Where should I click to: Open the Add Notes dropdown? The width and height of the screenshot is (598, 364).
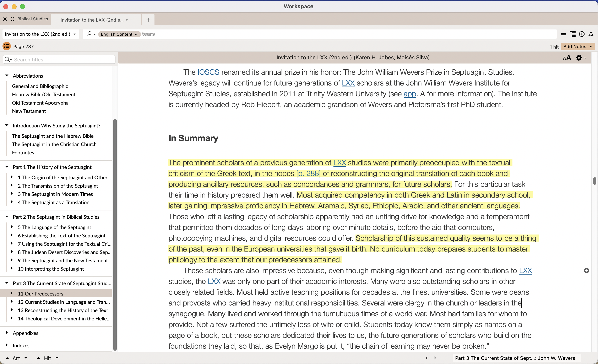(x=578, y=46)
